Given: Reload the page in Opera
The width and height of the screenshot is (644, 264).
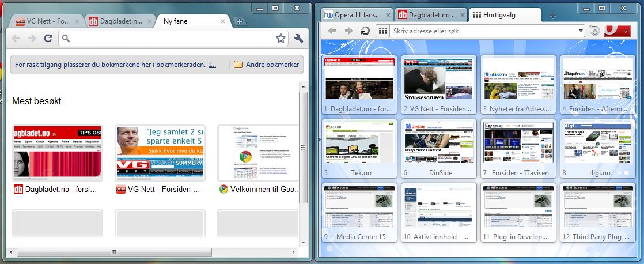Looking at the screenshot, I should pos(365,31).
